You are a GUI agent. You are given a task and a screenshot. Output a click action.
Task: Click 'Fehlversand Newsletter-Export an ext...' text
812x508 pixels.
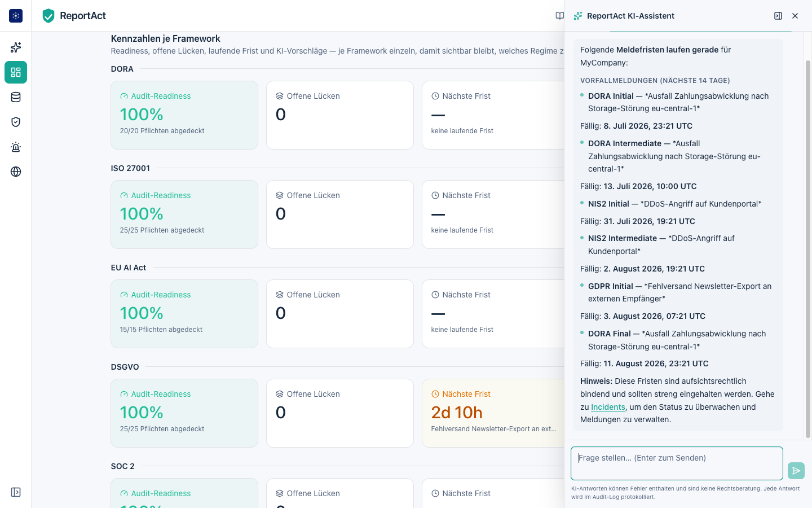click(x=494, y=428)
